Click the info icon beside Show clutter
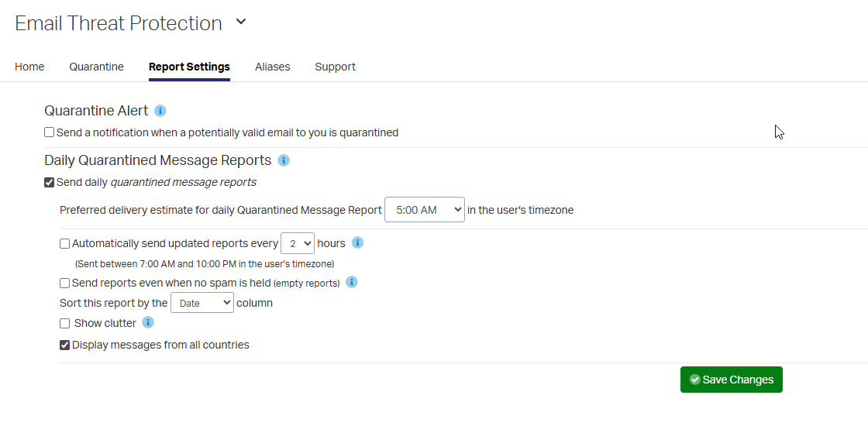This screenshot has width=868, height=433. [148, 322]
